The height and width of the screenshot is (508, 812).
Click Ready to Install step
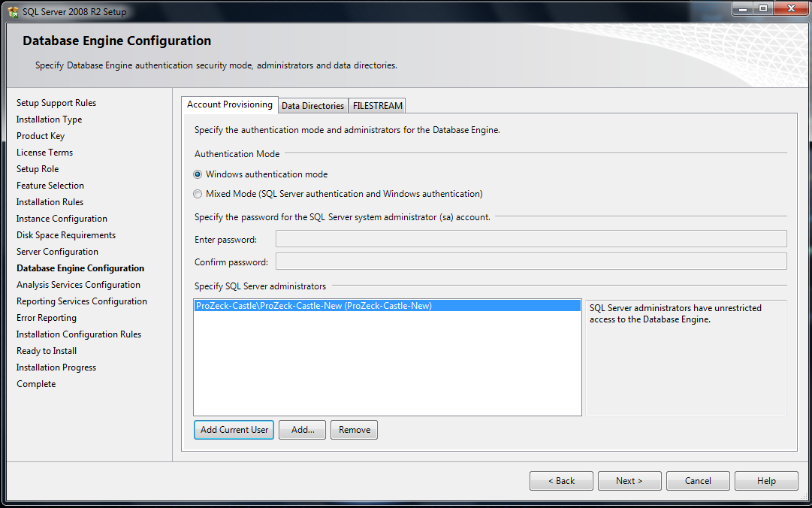click(46, 351)
